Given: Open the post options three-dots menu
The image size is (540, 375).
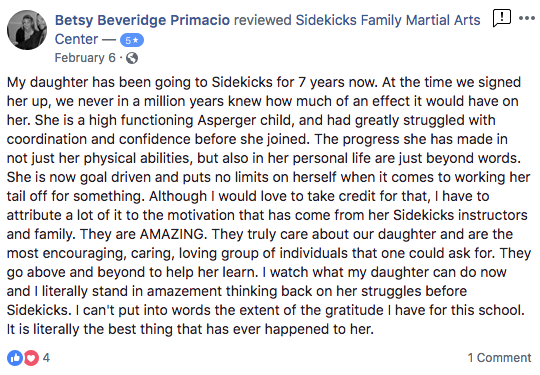Looking at the screenshot, I should click(x=527, y=18).
